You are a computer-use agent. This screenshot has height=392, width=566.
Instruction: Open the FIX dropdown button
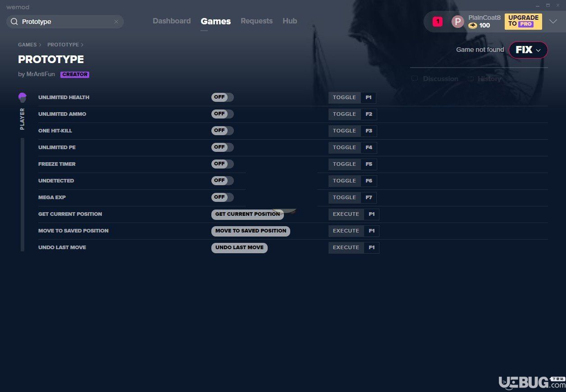pos(528,50)
